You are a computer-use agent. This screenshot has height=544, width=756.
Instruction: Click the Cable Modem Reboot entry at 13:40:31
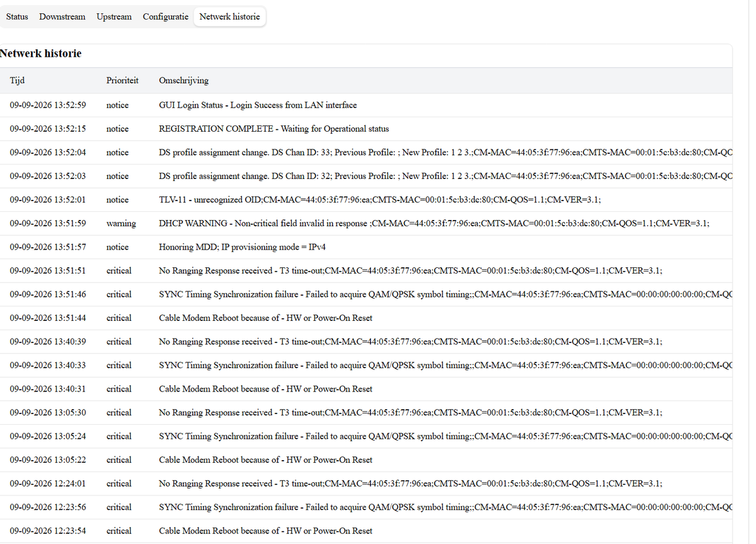click(x=265, y=389)
